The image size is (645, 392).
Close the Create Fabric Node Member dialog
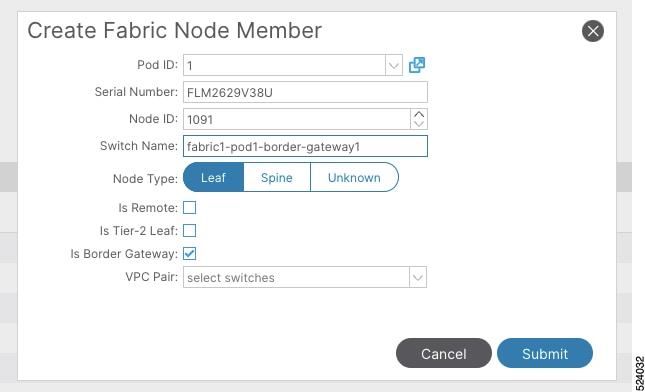pyautogui.click(x=593, y=31)
